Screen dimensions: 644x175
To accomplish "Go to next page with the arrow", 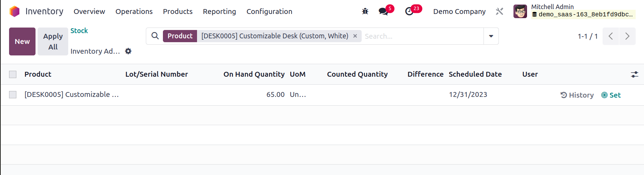I will click(627, 36).
